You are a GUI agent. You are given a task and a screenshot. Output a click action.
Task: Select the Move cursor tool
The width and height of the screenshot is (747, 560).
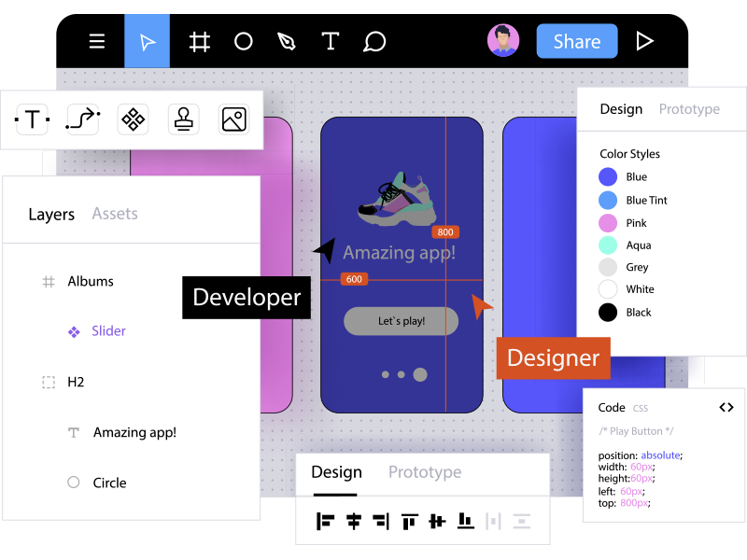[x=148, y=41]
